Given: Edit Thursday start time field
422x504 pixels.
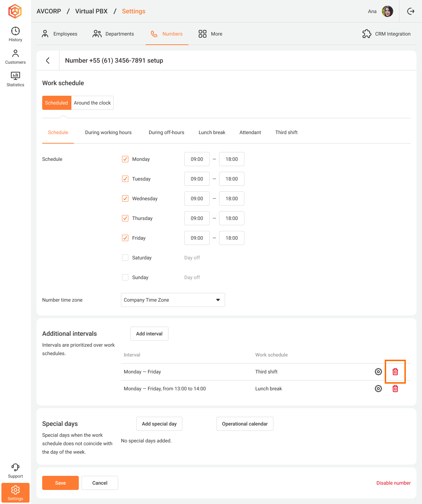Looking at the screenshot, I should coord(197,218).
